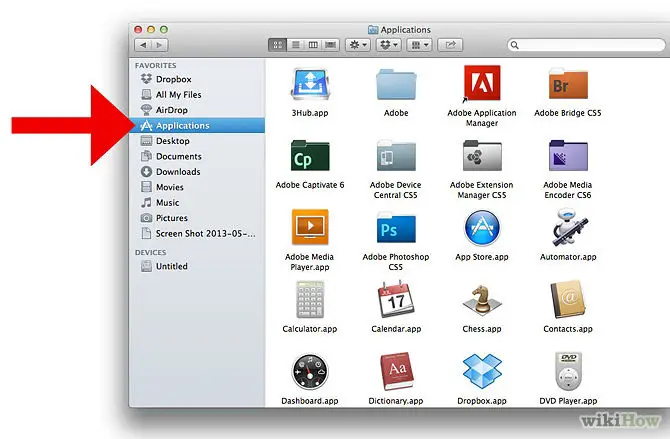Launch Adobe Media Player.app
This screenshot has height=439, width=670.
coord(310,227)
